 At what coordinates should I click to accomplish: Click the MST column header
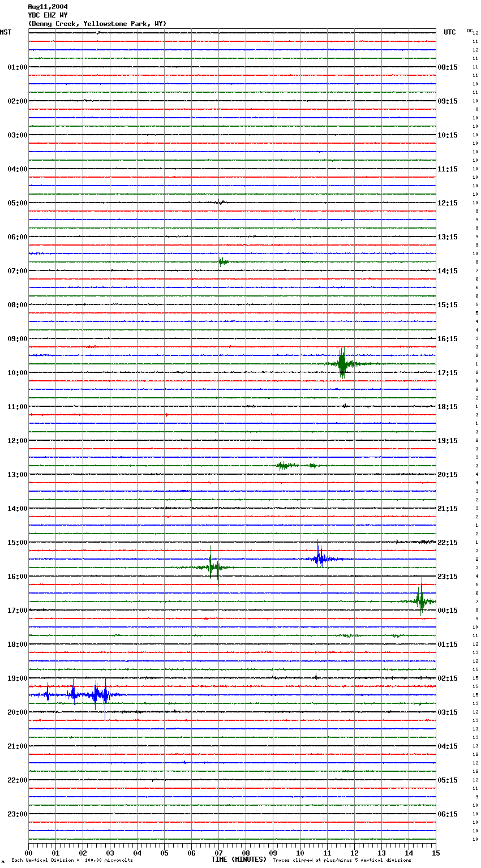pos(6,32)
